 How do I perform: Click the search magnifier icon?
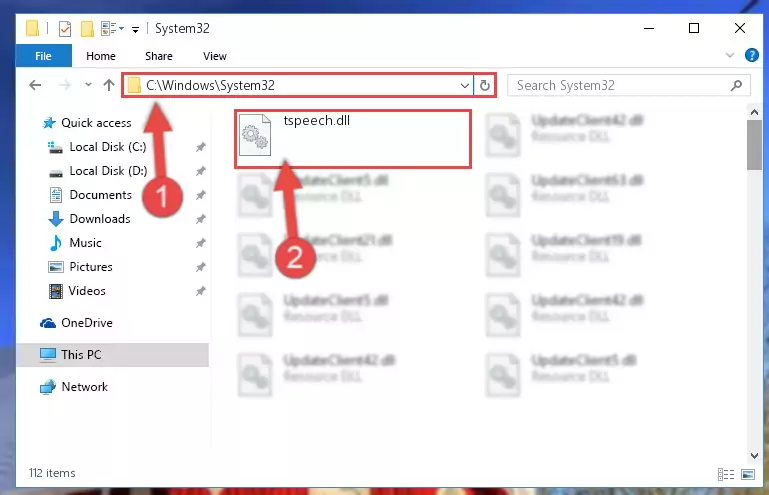pos(736,85)
